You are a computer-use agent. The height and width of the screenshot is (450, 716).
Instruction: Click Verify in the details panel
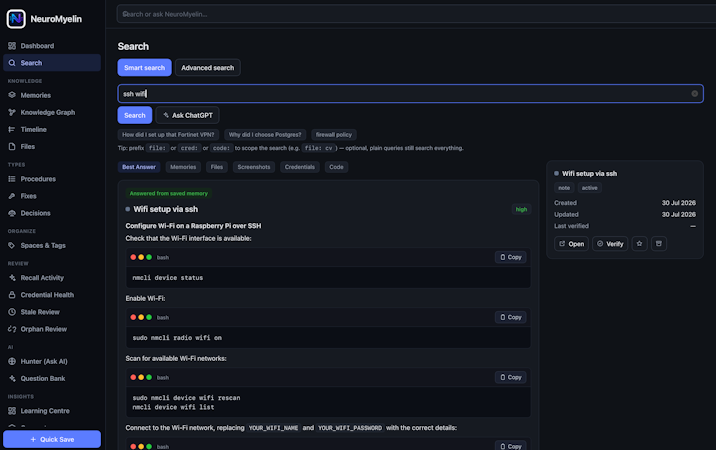[610, 244]
